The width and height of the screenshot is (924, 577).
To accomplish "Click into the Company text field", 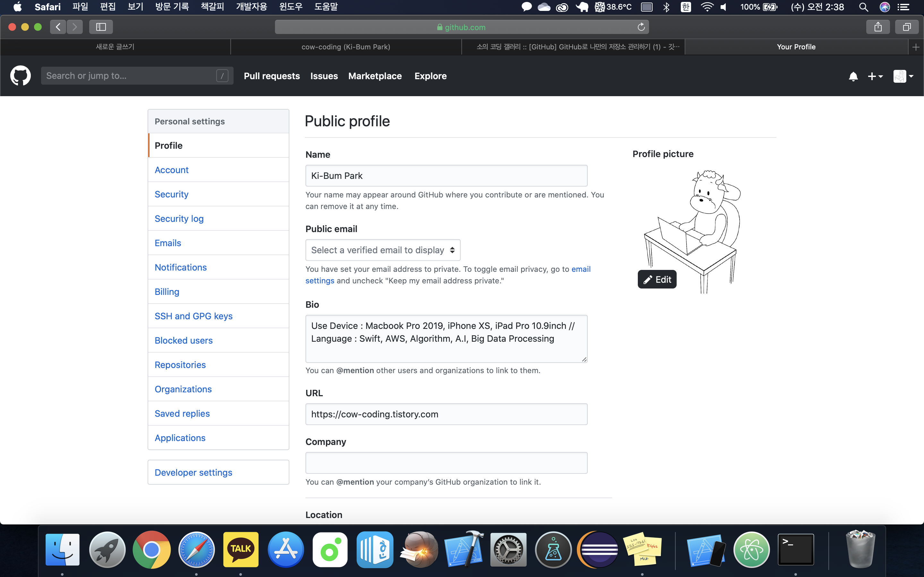I will coord(446,463).
